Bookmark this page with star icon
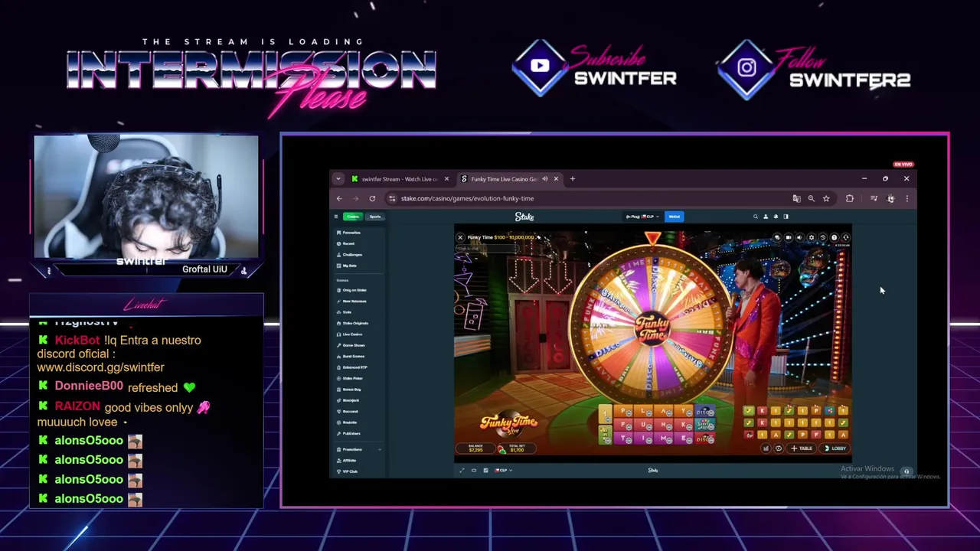Image resolution: width=980 pixels, height=551 pixels. pyautogui.click(x=826, y=198)
